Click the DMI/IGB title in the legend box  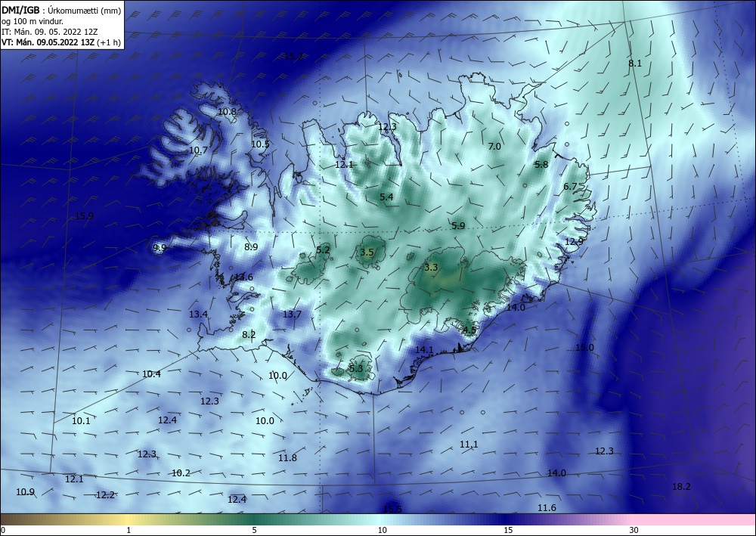(20, 10)
